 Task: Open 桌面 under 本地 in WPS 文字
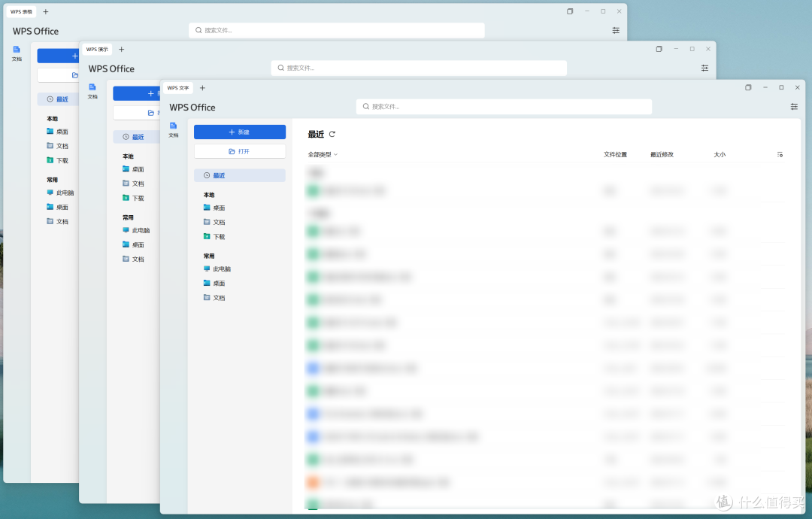214,208
